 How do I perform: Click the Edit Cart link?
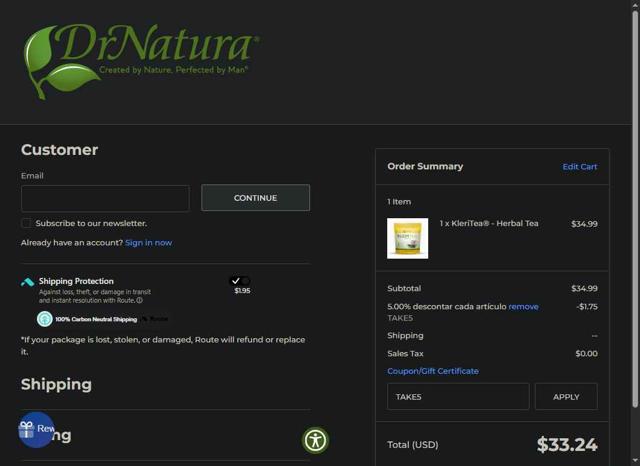(580, 166)
